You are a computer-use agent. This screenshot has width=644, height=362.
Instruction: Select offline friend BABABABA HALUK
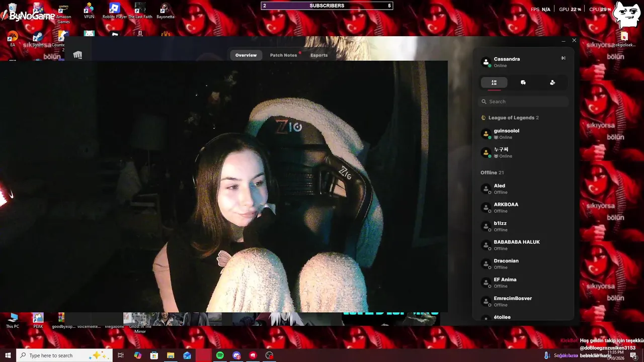523,245
